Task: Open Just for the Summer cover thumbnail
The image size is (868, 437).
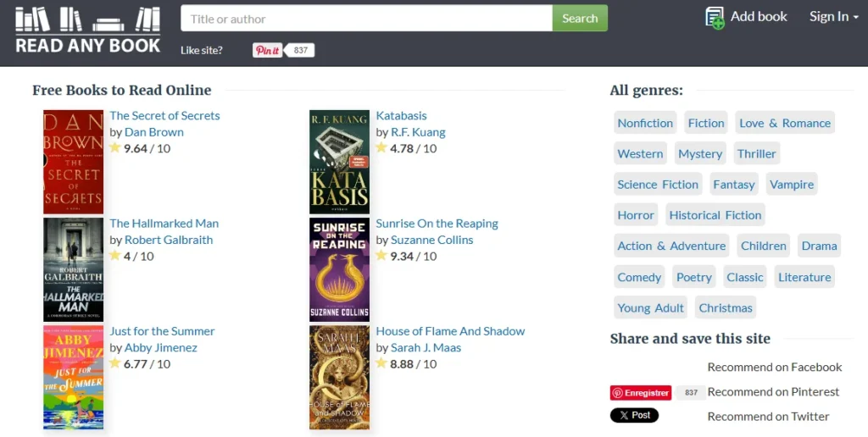Action: click(x=74, y=377)
